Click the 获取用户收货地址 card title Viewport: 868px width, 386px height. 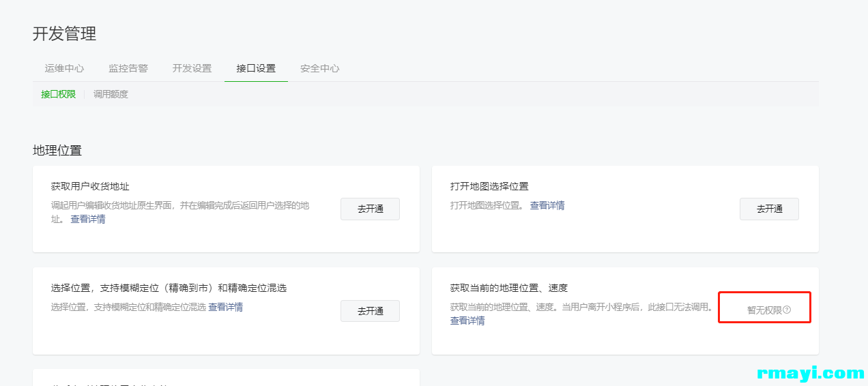[90, 186]
